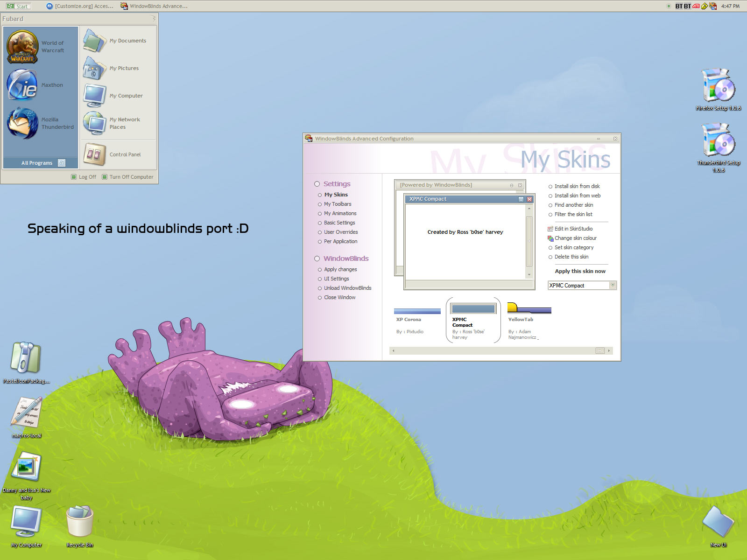Click the yellow diamond tray icon
This screenshot has height=560, width=747.
pos(705,6)
